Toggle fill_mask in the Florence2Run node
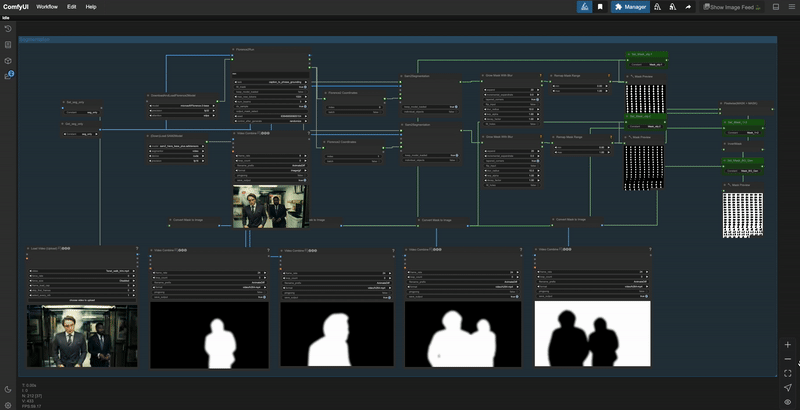This screenshot has width=800, height=410. click(x=270, y=87)
